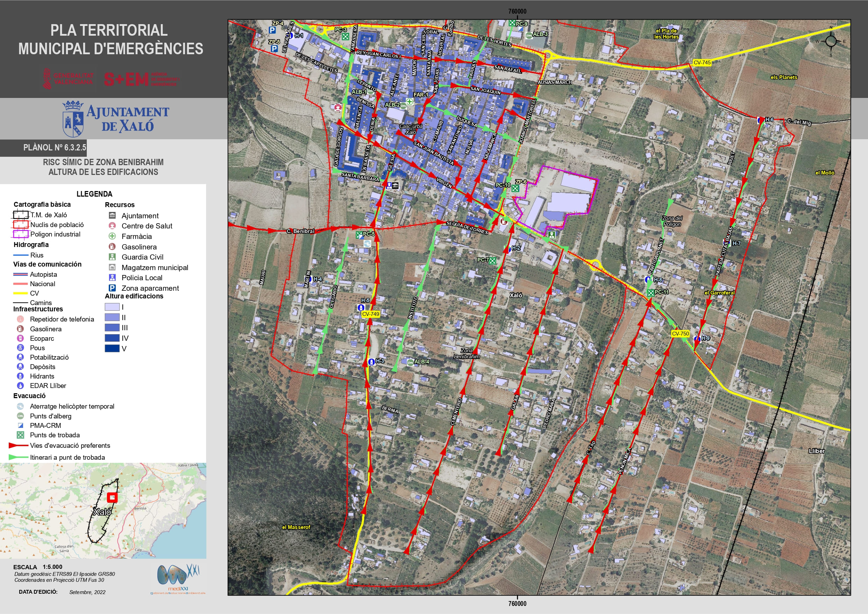This screenshot has width=868, height=614.
Task: Click the ZP-4 parking marker on map
Action: [x=272, y=30]
